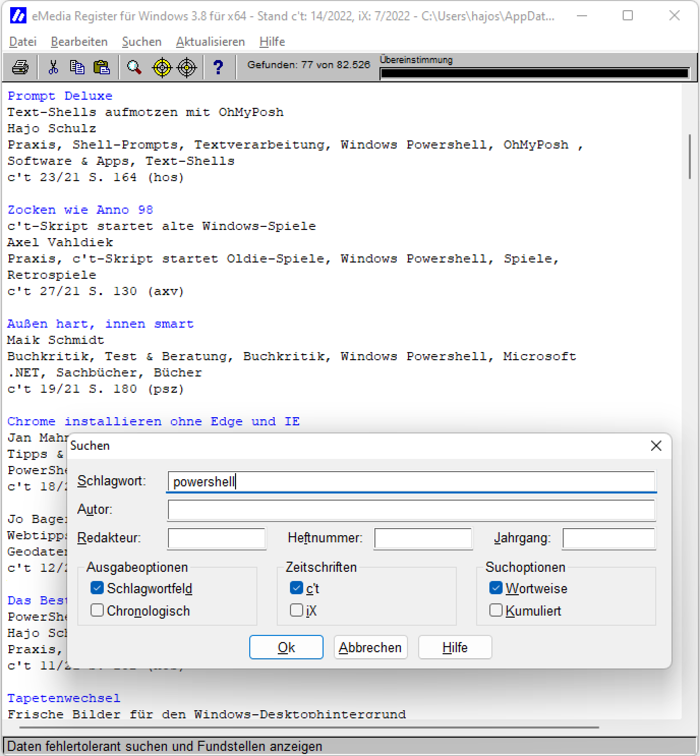Click the printer icon in the toolbar
Image resolution: width=700 pixels, height=756 pixels.
(20, 67)
